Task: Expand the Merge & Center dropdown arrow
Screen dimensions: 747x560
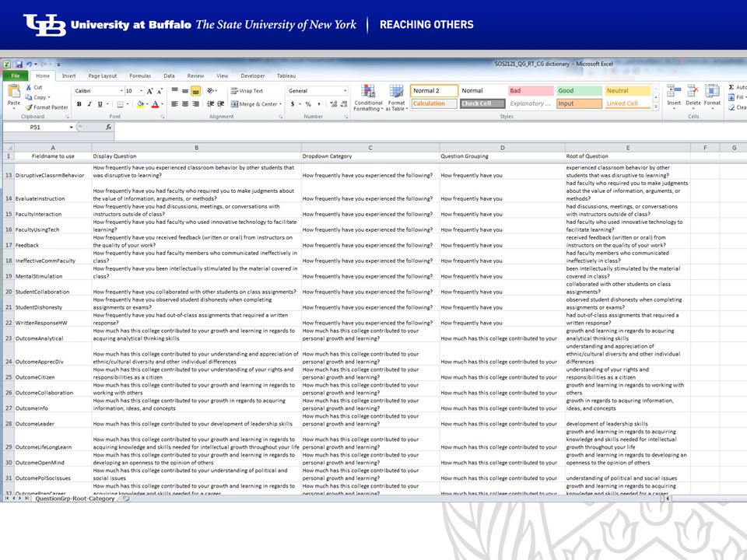Action: coord(281,103)
